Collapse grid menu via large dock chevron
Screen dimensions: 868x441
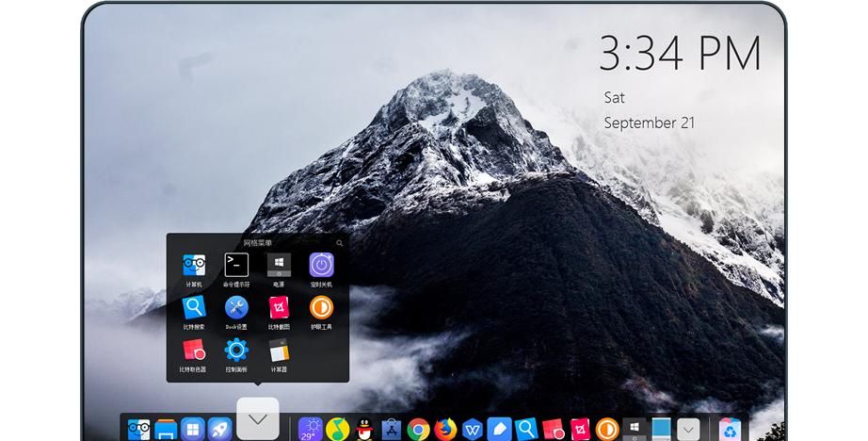258,418
